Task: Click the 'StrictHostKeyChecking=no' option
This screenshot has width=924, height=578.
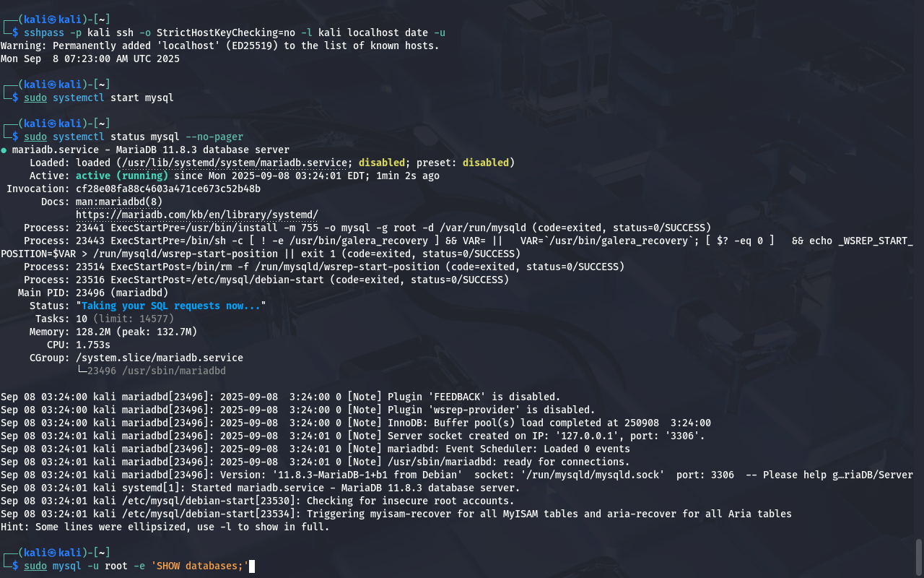Action: (226, 33)
